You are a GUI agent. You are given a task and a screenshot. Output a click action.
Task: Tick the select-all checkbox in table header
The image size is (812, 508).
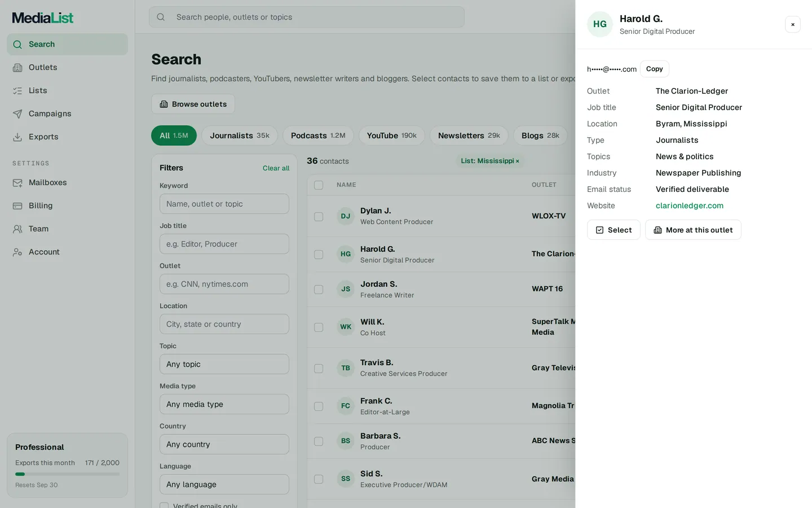[x=319, y=185]
